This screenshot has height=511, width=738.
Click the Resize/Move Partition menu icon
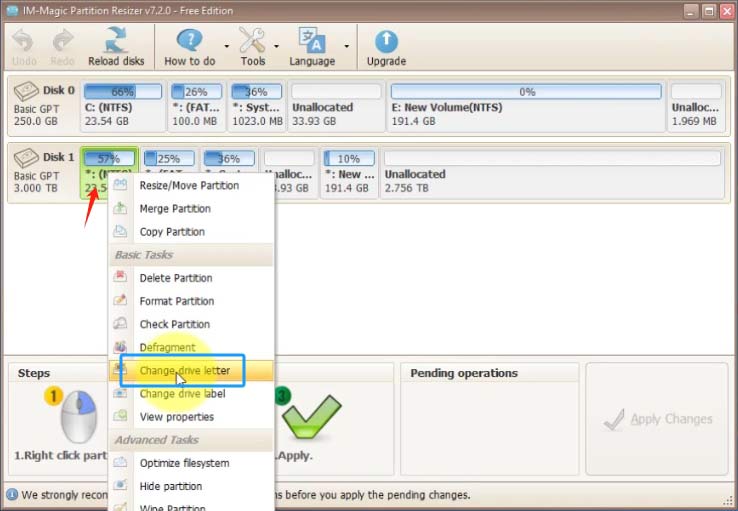(120, 184)
